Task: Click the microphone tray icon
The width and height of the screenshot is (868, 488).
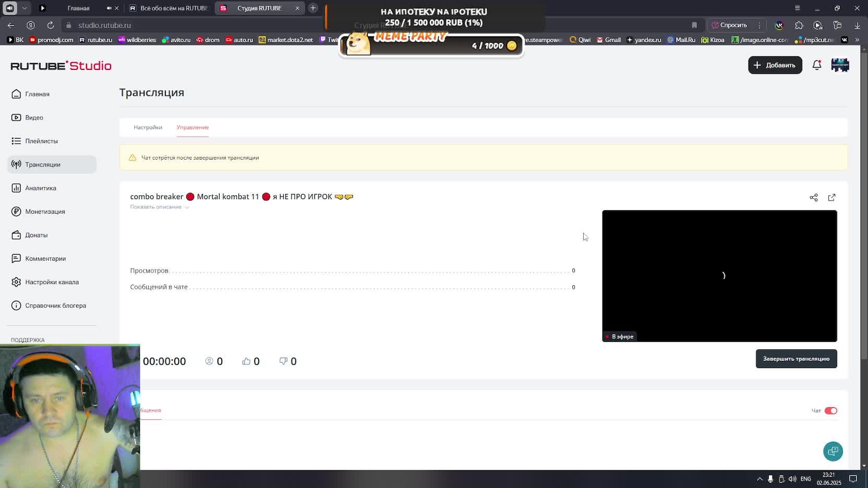Action: tap(770, 479)
